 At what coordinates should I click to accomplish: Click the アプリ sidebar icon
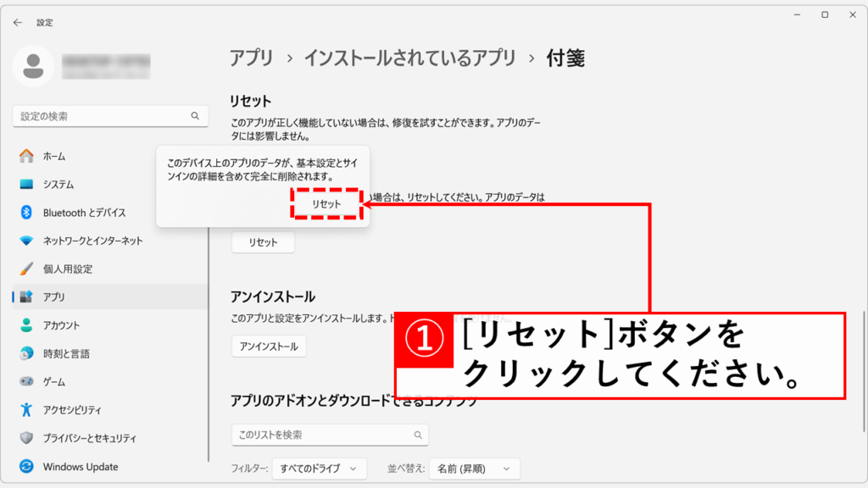tap(26, 297)
